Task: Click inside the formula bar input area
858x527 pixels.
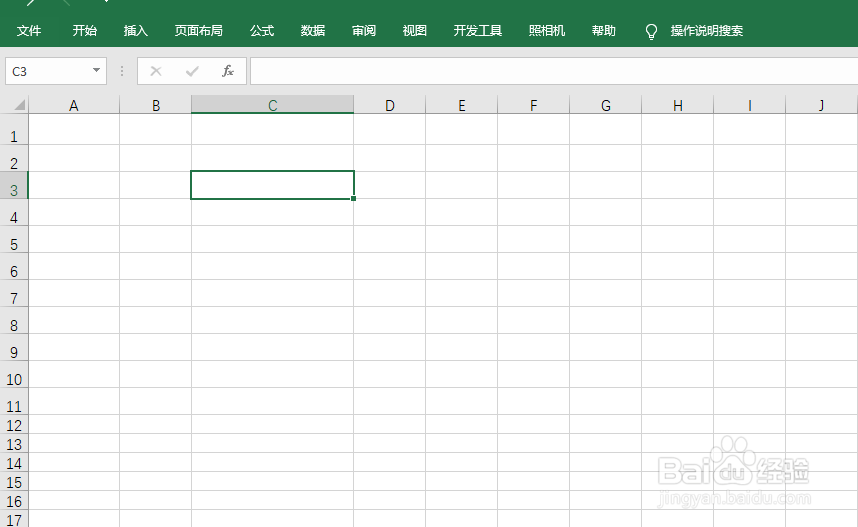Action: click(x=554, y=71)
